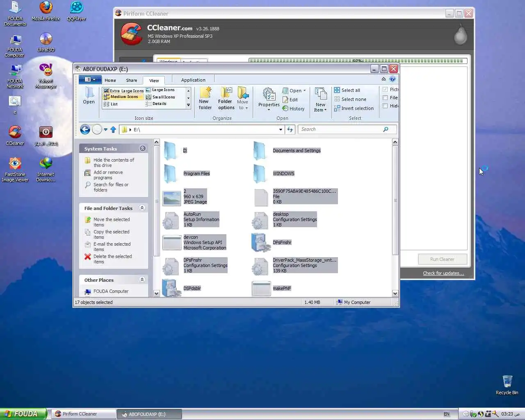Select Small Icons view
Screen dimensions: 525x420
[x=160, y=97]
